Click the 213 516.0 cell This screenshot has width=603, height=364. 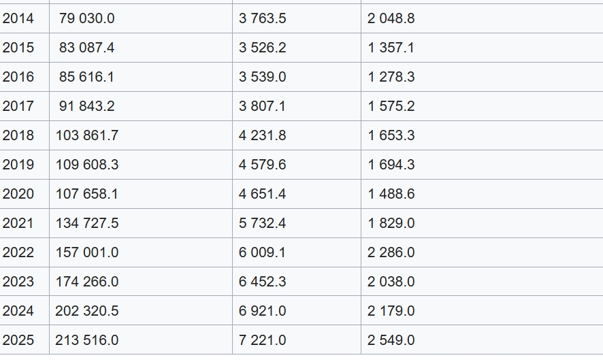(x=87, y=340)
